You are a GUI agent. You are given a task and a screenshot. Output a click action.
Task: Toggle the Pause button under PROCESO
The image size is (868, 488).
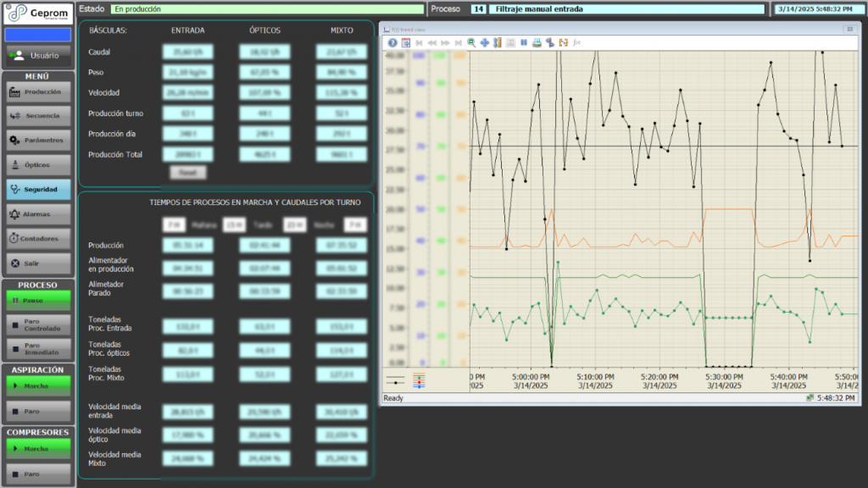38,300
